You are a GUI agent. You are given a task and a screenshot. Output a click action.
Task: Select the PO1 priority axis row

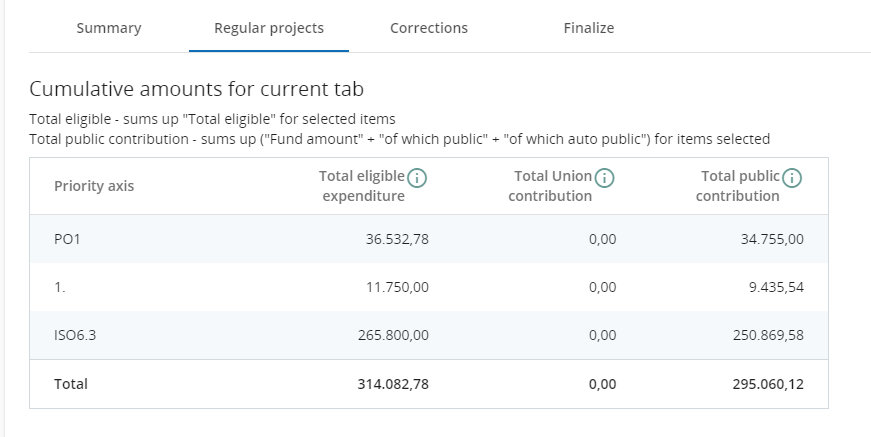click(x=67, y=239)
